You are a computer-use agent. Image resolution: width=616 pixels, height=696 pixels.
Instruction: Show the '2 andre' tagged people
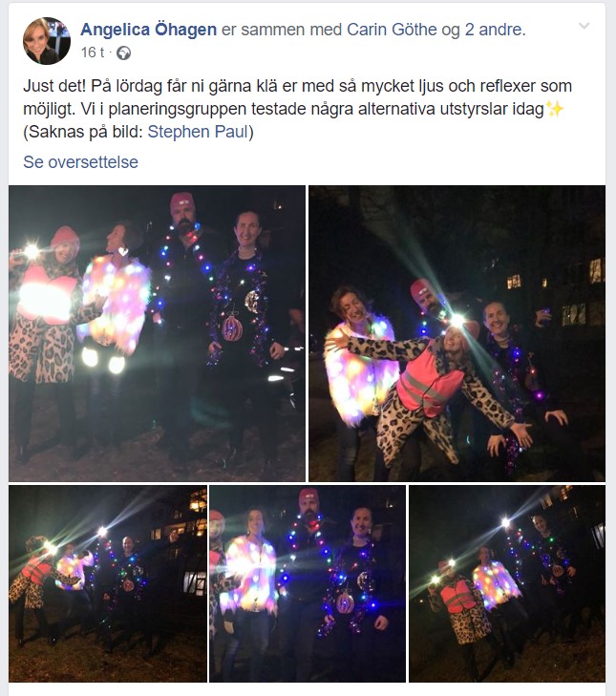click(x=495, y=30)
